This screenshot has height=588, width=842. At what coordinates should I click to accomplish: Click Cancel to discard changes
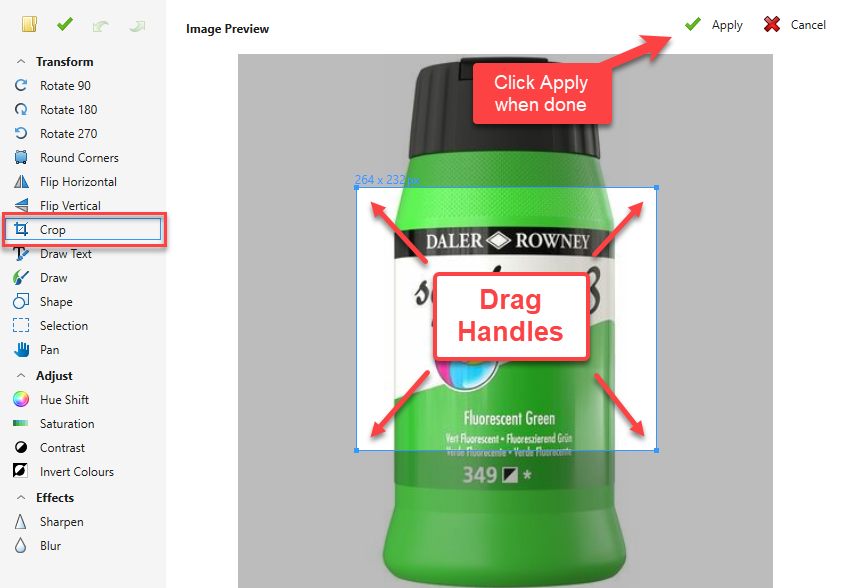pyautogui.click(x=794, y=25)
